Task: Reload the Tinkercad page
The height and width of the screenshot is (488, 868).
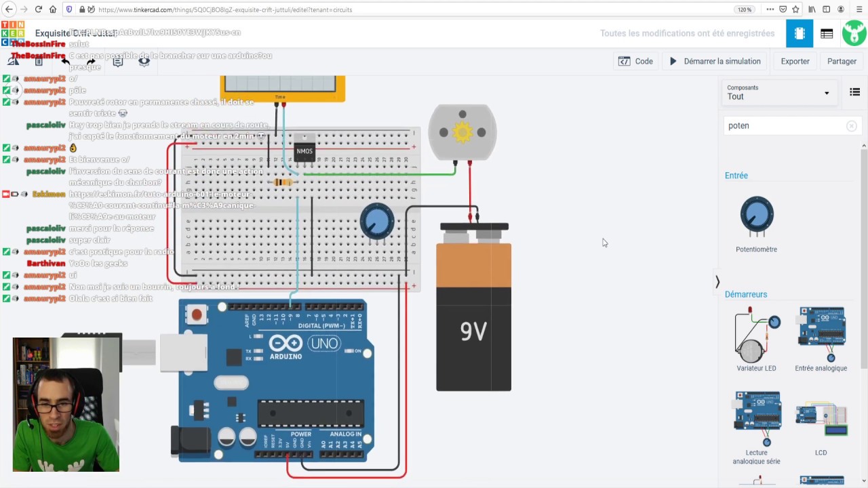Action: (39, 9)
